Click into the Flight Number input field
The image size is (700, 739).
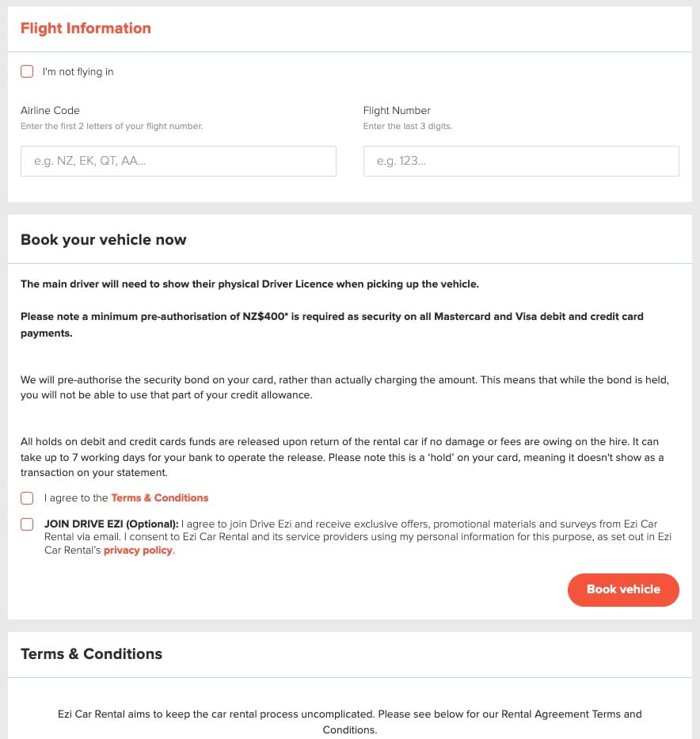[x=520, y=161]
